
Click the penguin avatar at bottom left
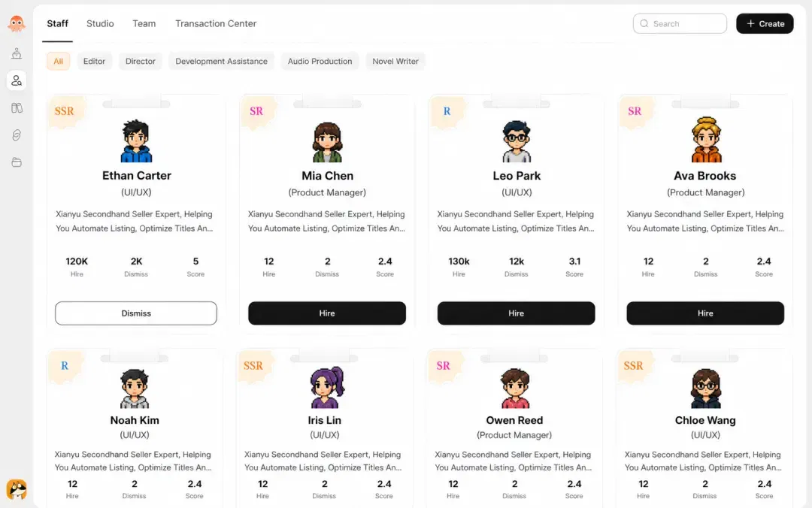(x=17, y=489)
